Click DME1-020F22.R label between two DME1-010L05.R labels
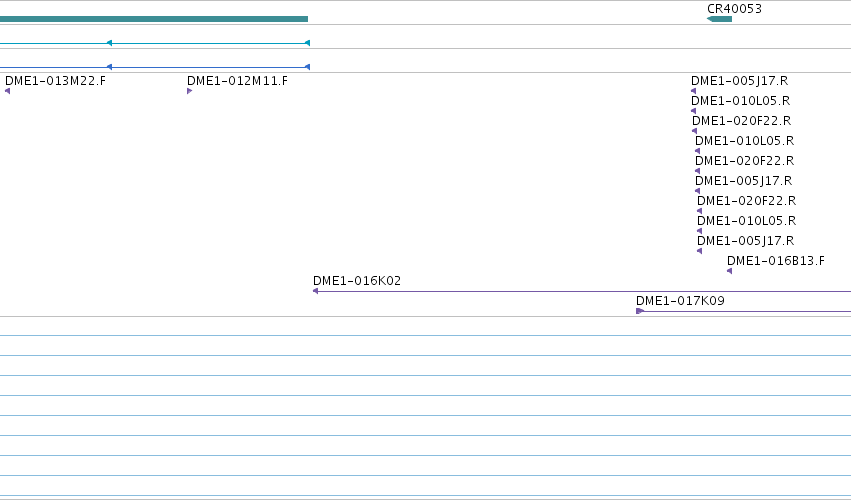Screen dimensions: 851x500 pos(741,121)
